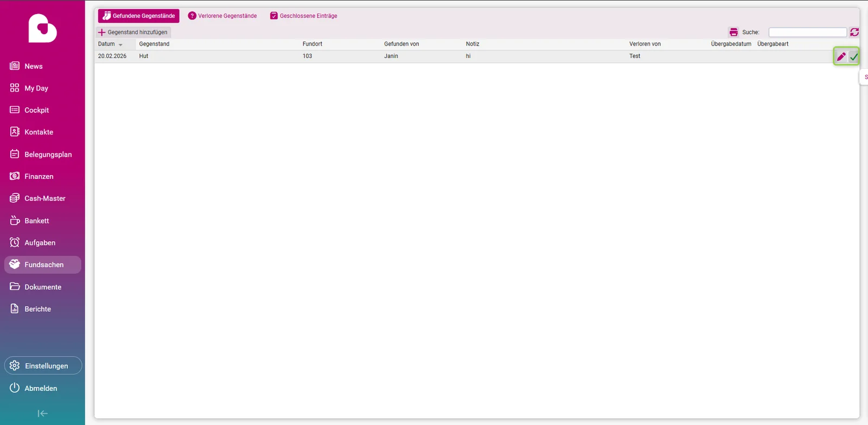
Task: Click the Übergabedatum column header
Action: [x=731, y=44]
